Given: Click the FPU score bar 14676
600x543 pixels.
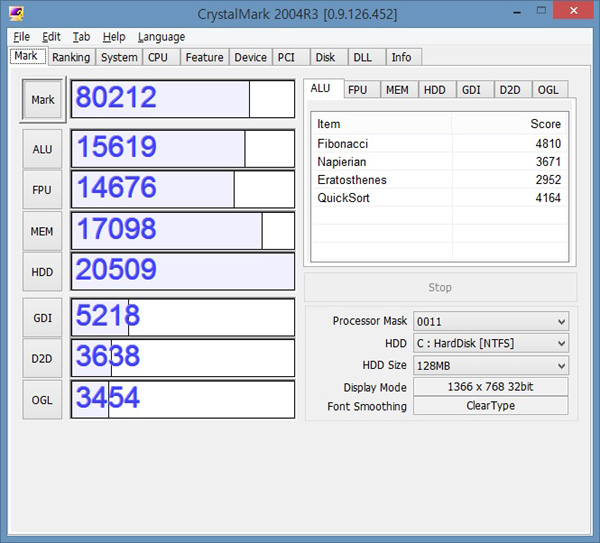Looking at the screenshot, I should coord(183,189).
